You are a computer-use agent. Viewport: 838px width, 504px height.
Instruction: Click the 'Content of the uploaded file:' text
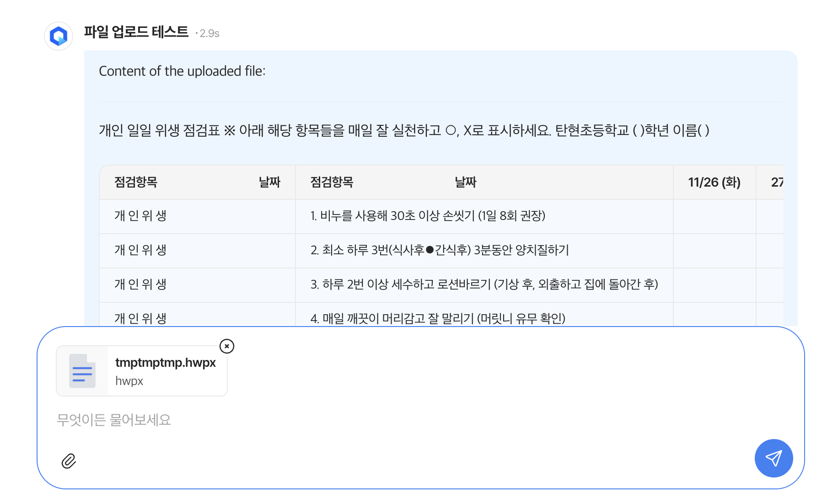tap(182, 71)
